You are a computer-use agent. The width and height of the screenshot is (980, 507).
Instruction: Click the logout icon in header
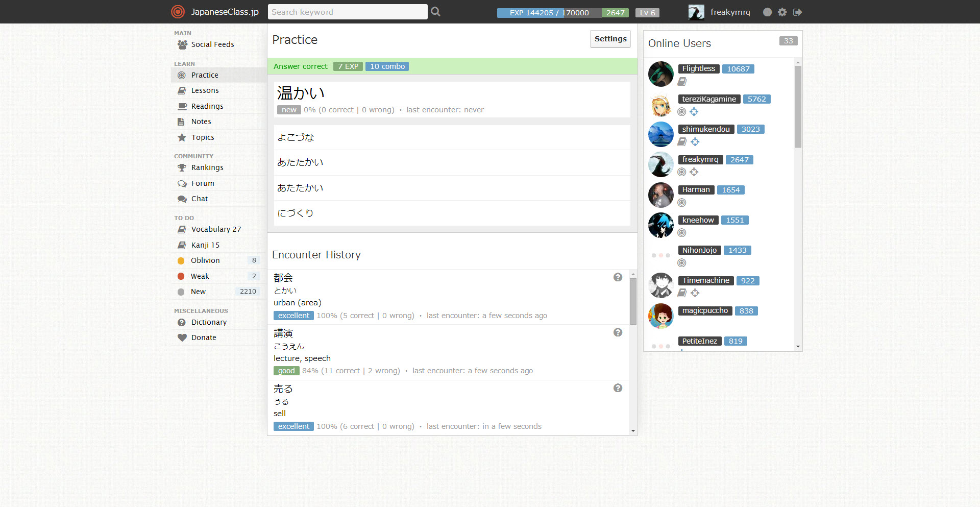click(x=798, y=12)
